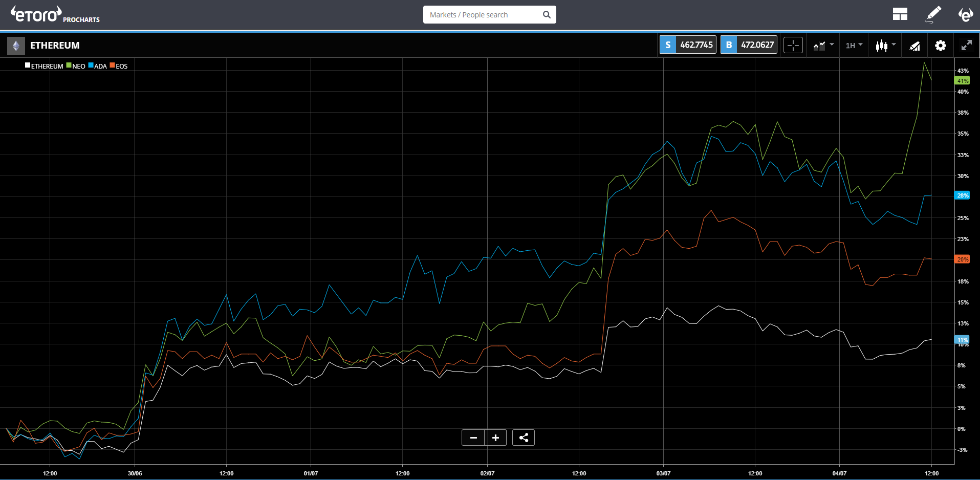Click the 04/07 date label on time axis
Viewport: 980px width, 480px height.
(x=839, y=473)
